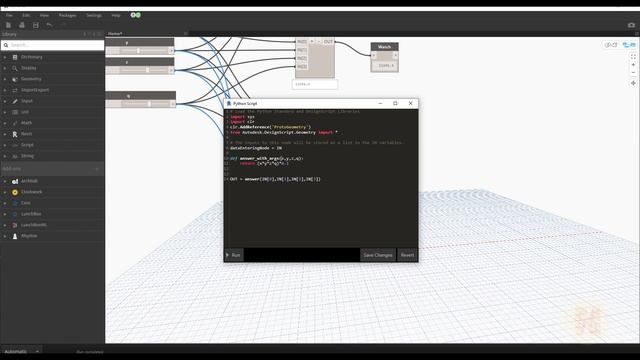640x360 pixels.
Task: Click the Display category magnifier icon
Action: point(15,68)
